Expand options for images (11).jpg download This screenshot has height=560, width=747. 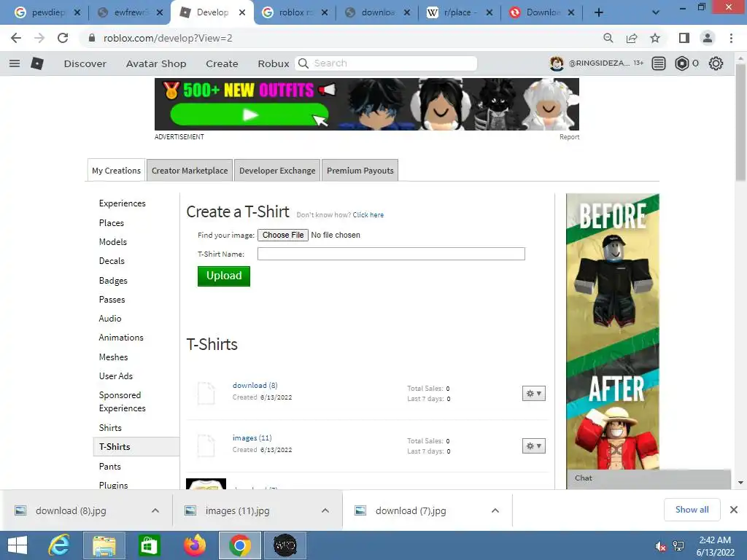point(325,510)
